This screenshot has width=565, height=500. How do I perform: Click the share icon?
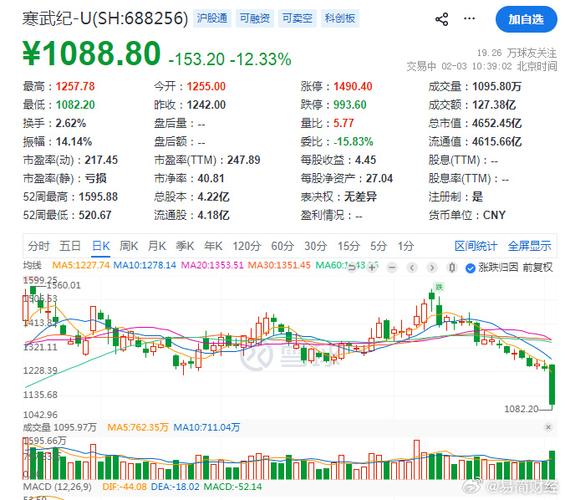click(442, 19)
